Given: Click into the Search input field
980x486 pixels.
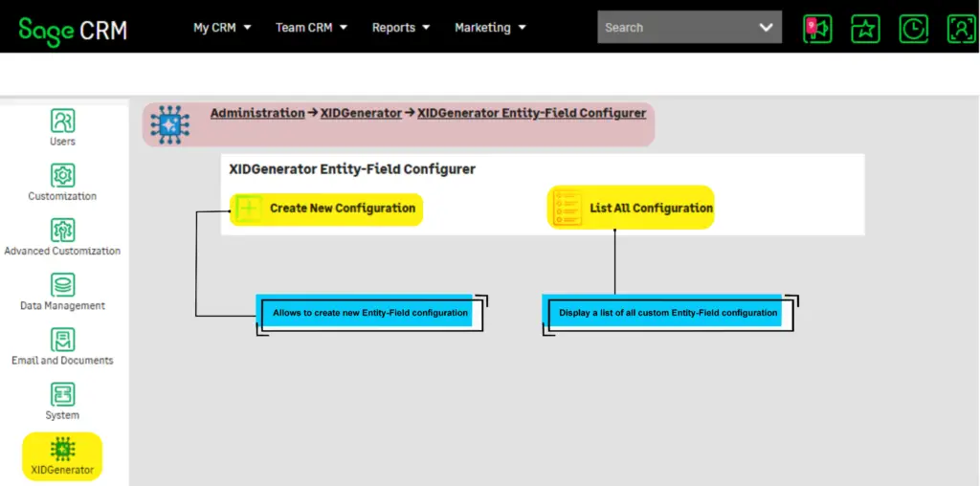Looking at the screenshot, I should coord(670,28).
